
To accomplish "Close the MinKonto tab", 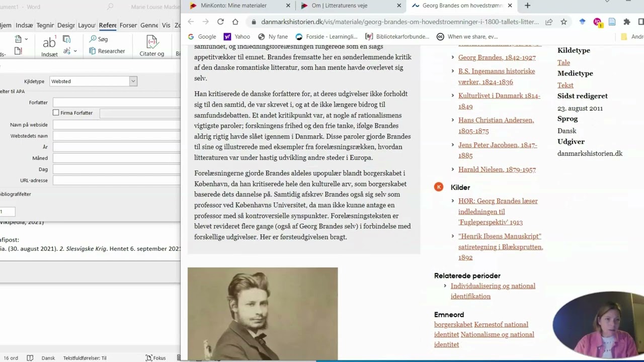I will tap(288, 6).
